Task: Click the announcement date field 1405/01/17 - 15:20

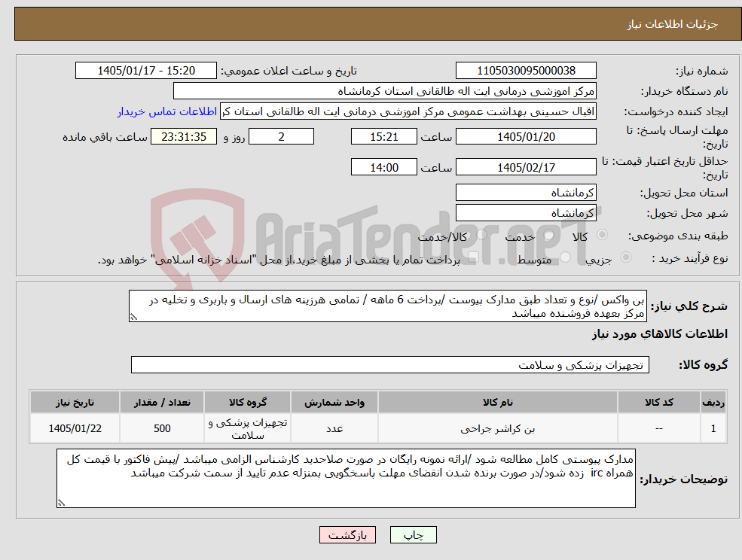Action: tap(145, 71)
